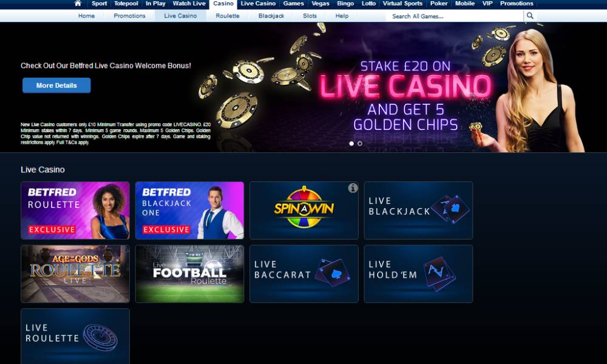Open Live Blackjack game tile
The image size is (607, 364).
pos(418,211)
